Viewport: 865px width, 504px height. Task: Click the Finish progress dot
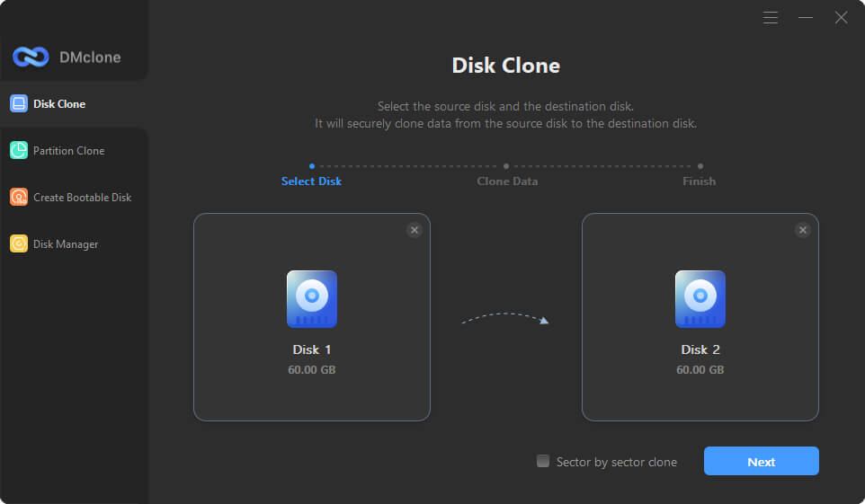[700, 166]
